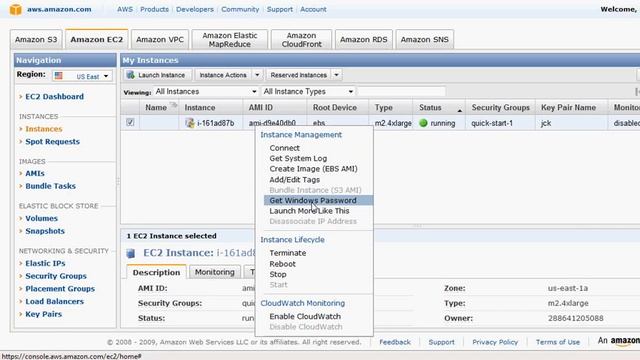This screenshot has height=360, width=640.
Task: Choose Reboot in the context menu
Action: pos(282,264)
